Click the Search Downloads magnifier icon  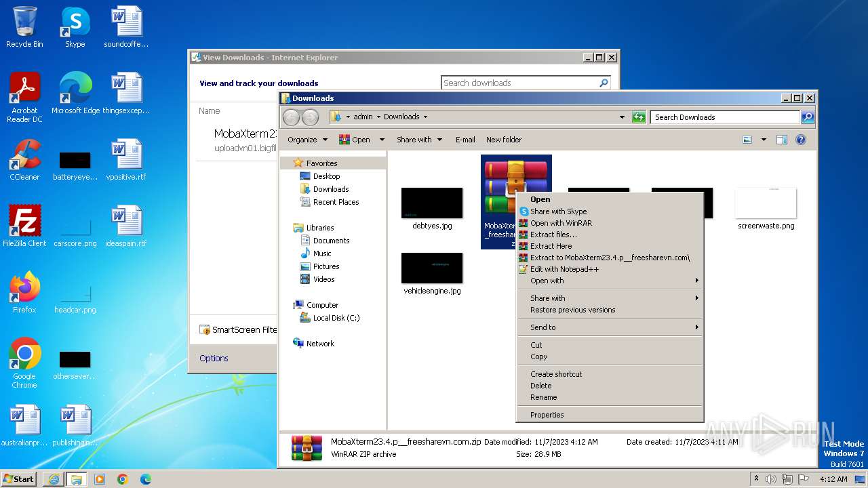(807, 117)
